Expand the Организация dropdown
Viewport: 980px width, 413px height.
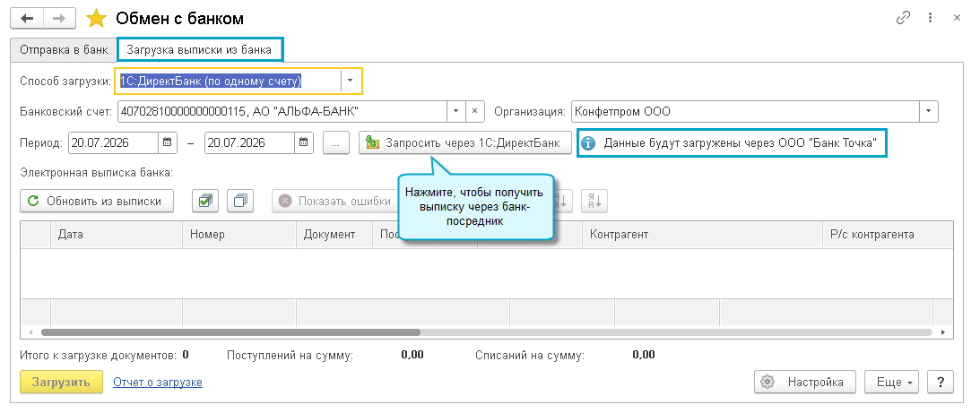point(929,111)
